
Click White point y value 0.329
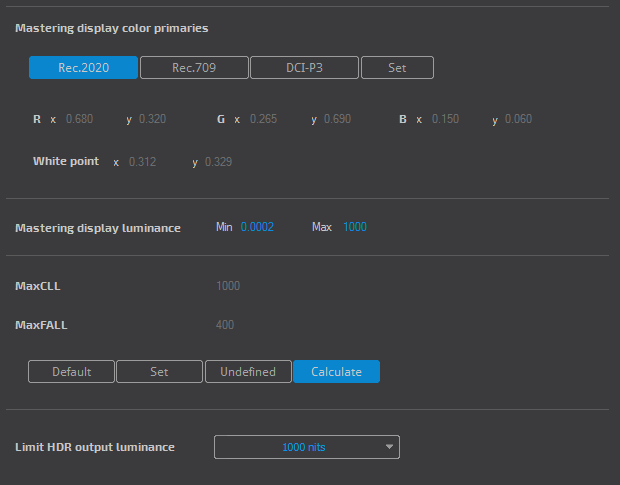click(218, 162)
